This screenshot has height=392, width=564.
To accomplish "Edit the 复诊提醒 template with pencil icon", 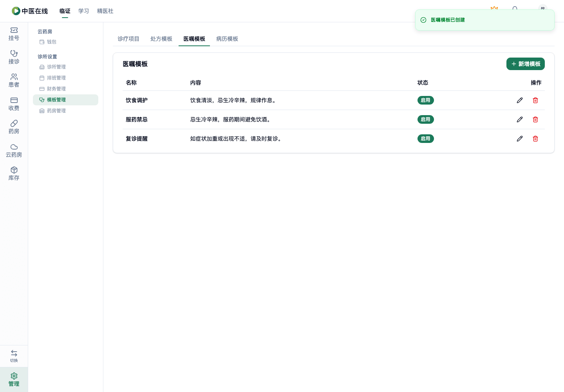I will [x=520, y=139].
